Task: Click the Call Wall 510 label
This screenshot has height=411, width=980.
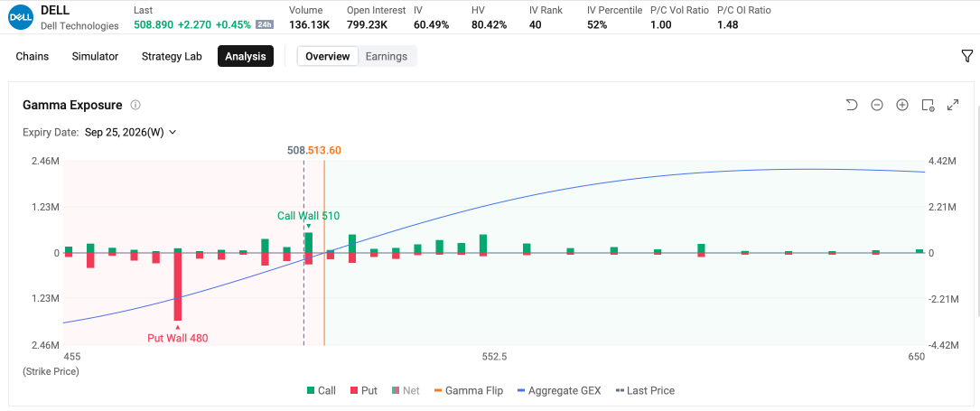Action: click(309, 216)
